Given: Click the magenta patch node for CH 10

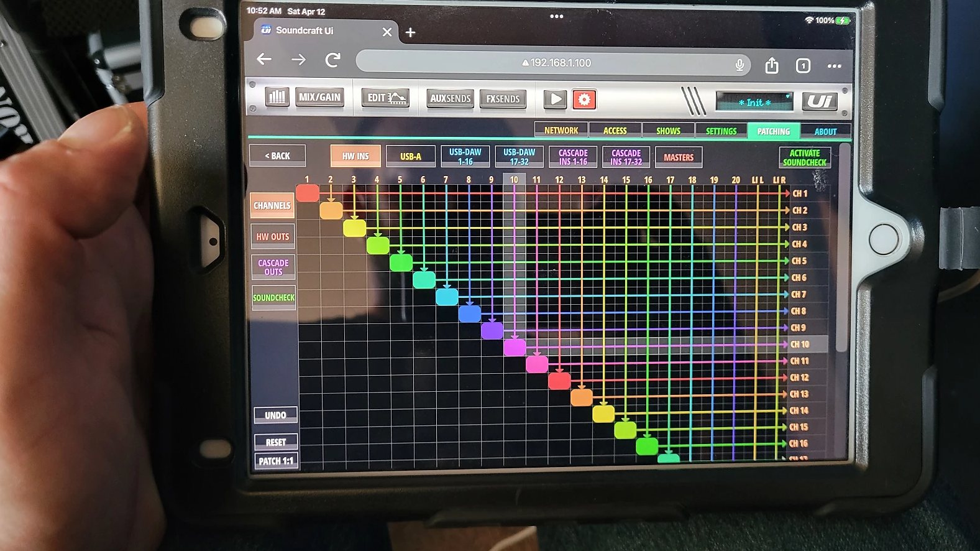Looking at the screenshot, I should coord(515,347).
